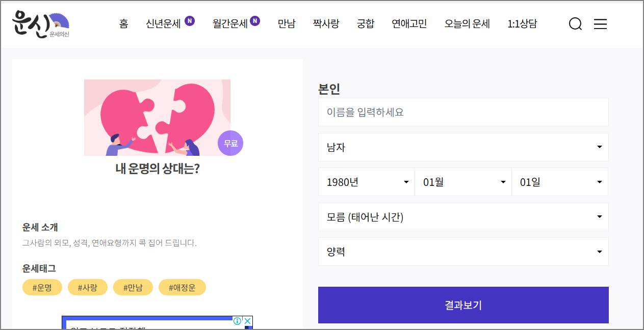
Task: Open the birth day dropdown showing 01일
Action: click(x=559, y=182)
